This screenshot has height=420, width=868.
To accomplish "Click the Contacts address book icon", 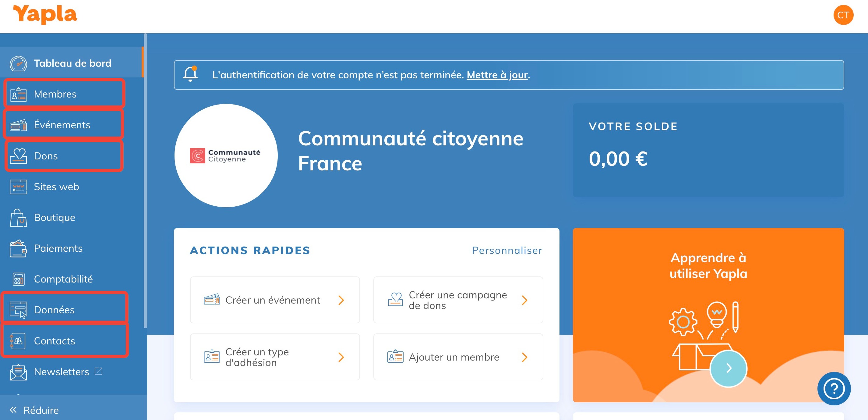I will pyautogui.click(x=18, y=341).
